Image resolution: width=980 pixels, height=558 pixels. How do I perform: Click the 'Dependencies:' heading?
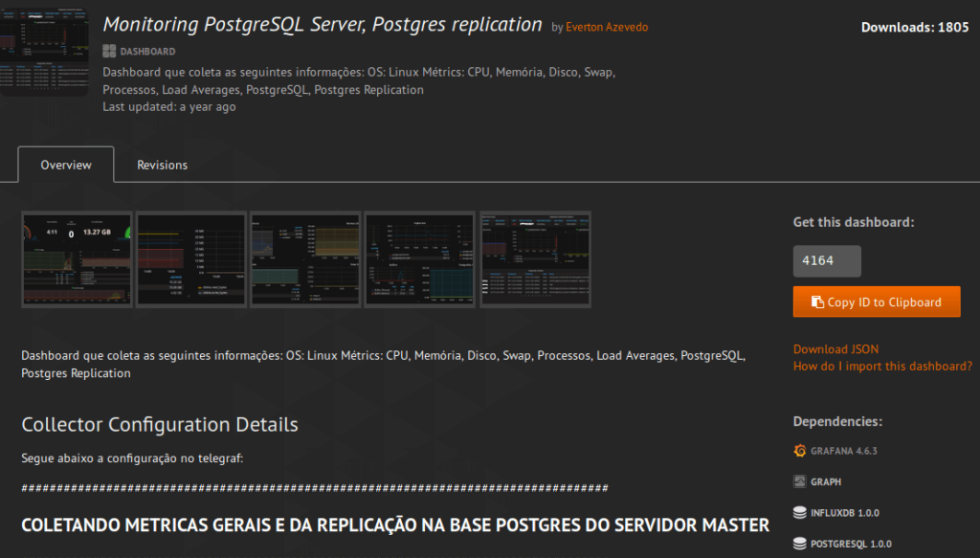pos(837,421)
